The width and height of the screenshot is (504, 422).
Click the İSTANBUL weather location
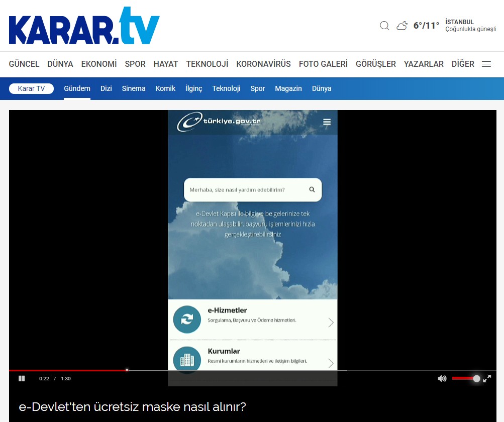459,22
